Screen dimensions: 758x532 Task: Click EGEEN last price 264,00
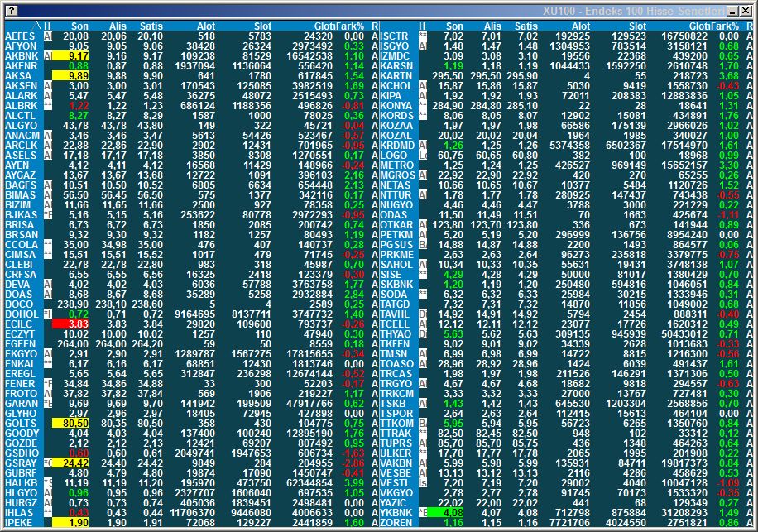click(73, 344)
